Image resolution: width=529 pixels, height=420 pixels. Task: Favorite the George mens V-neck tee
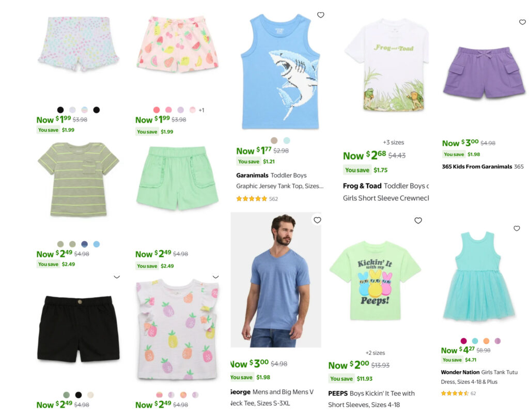(317, 220)
